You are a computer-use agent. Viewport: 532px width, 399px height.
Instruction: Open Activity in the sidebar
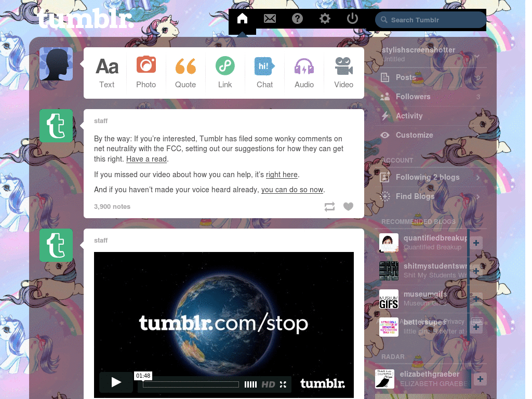click(x=431, y=116)
